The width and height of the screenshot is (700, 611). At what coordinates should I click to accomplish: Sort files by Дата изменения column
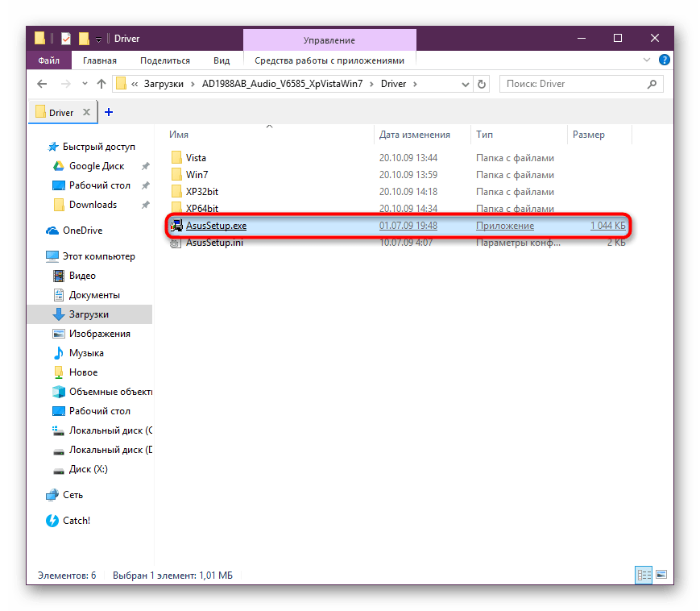(414, 135)
